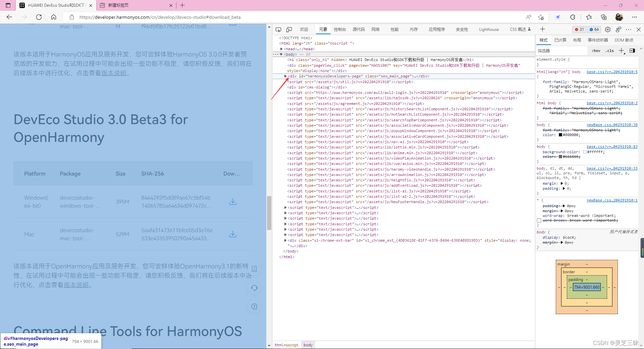Viewport: 644px width, 349px height.
Task: Send feedback from DevTools
Action: (619, 30)
